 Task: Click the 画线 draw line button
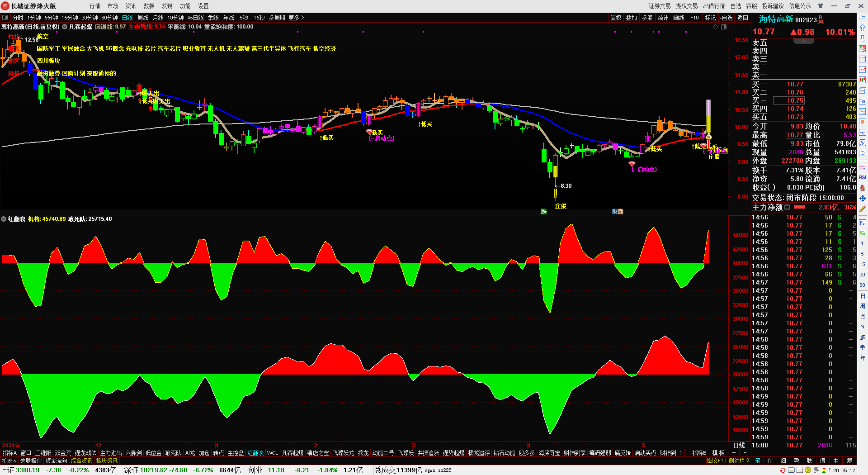pyautogui.click(x=679, y=18)
